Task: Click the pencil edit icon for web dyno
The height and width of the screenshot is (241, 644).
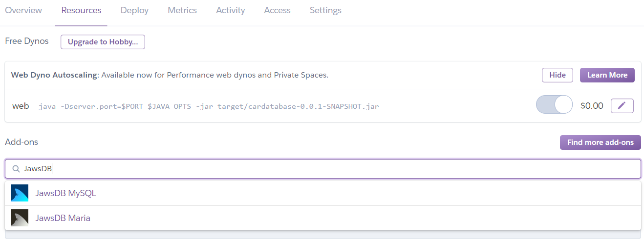Action: point(622,105)
